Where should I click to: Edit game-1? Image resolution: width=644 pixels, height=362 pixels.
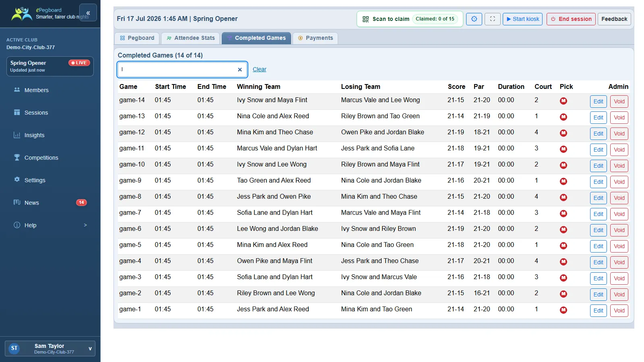point(599,311)
